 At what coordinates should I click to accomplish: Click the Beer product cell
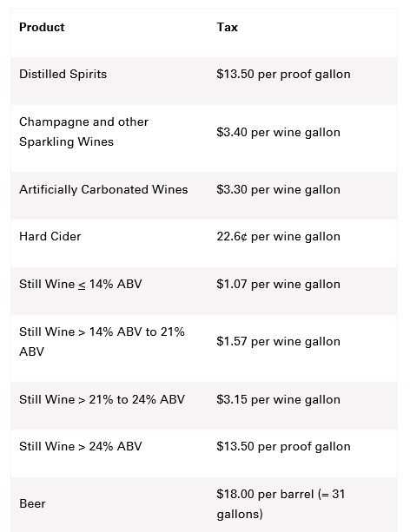(x=32, y=504)
